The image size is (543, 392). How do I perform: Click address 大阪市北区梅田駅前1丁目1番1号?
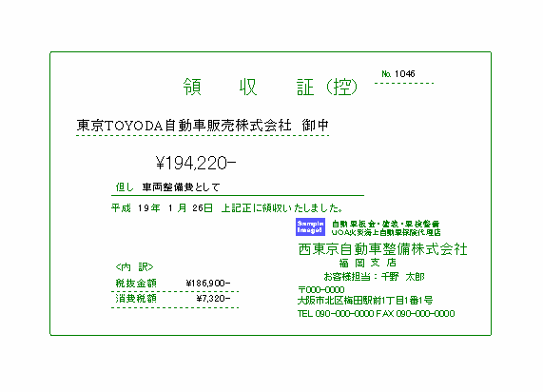click(365, 300)
